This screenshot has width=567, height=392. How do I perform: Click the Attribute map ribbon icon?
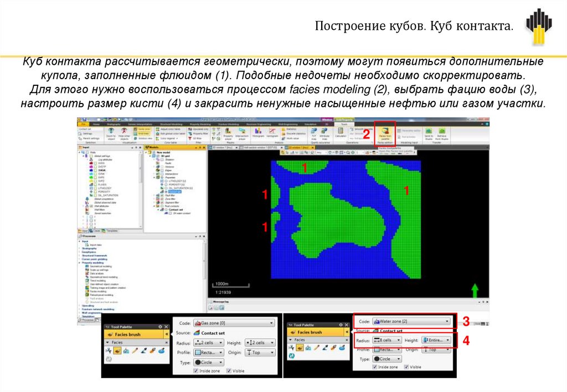tap(324, 133)
